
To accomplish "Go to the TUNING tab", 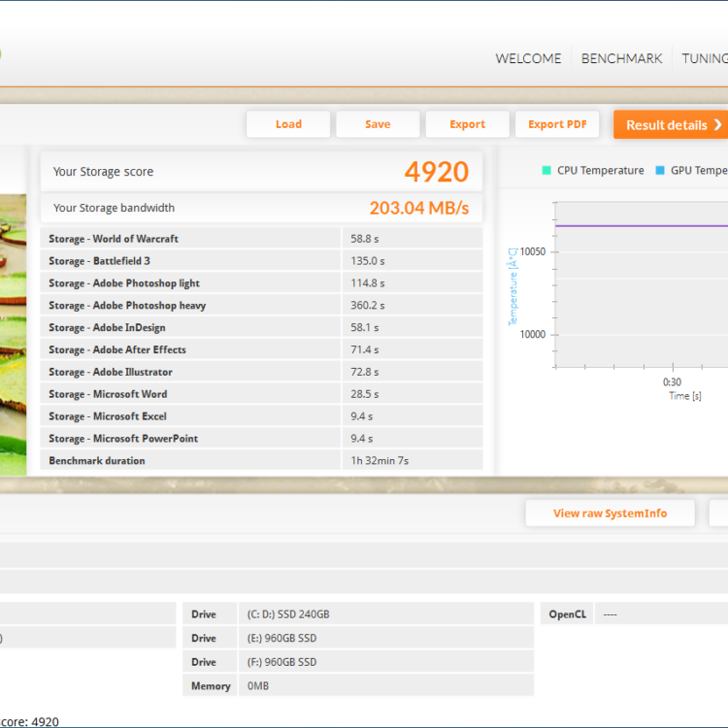I will point(705,58).
